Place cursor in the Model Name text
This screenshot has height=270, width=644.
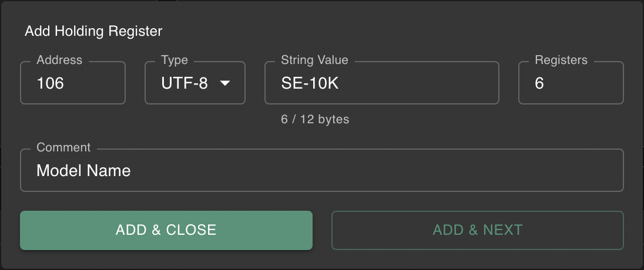(83, 171)
